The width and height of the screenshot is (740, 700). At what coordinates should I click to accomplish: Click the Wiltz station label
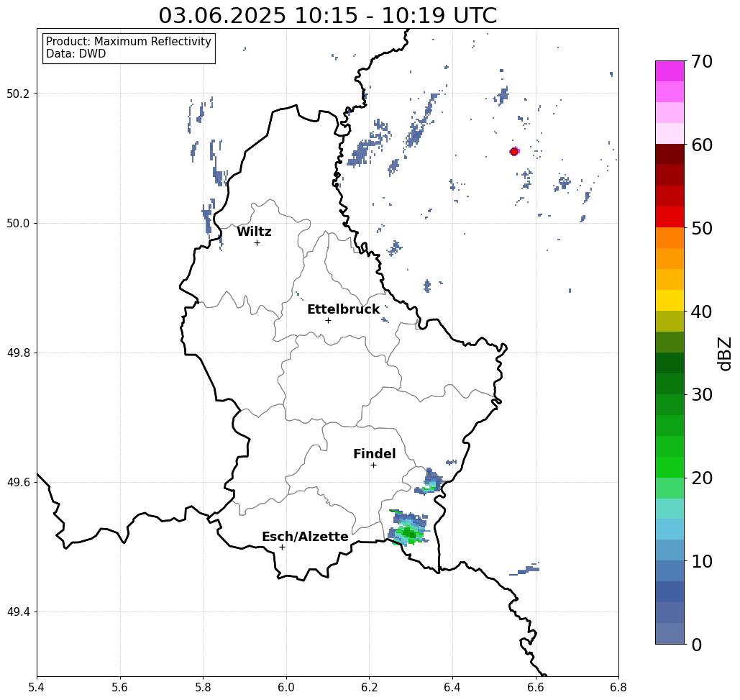click(254, 232)
